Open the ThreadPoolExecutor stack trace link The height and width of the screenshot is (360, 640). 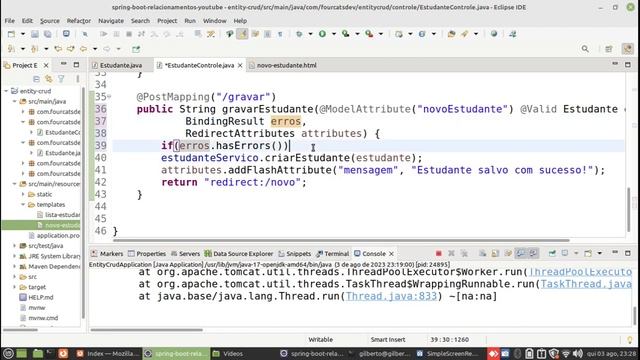click(580, 272)
